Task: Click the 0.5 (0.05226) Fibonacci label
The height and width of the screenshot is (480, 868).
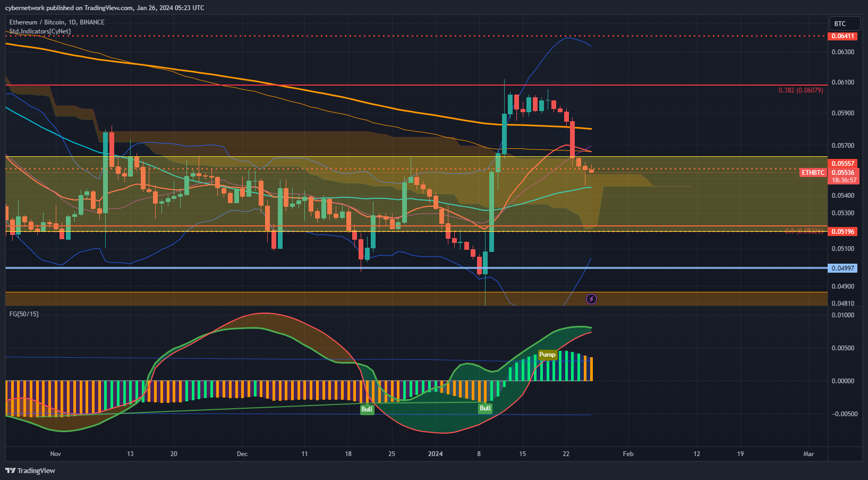Action: pos(804,231)
